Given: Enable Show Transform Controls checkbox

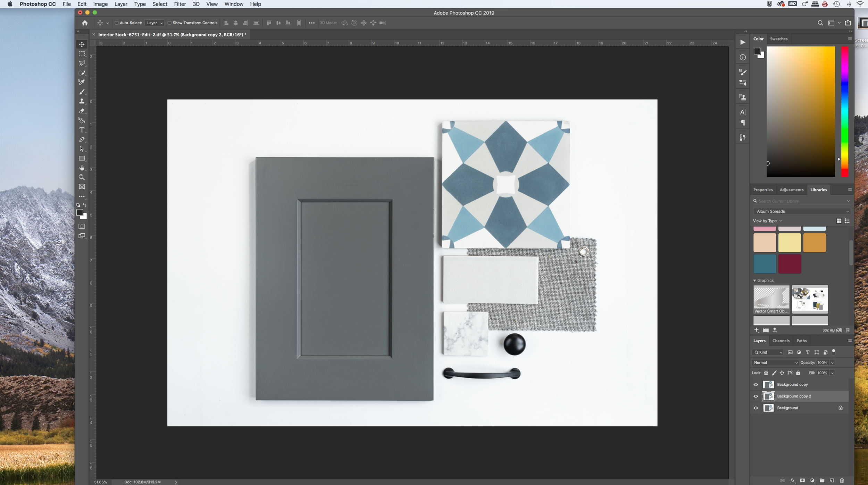Looking at the screenshot, I should (x=169, y=23).
